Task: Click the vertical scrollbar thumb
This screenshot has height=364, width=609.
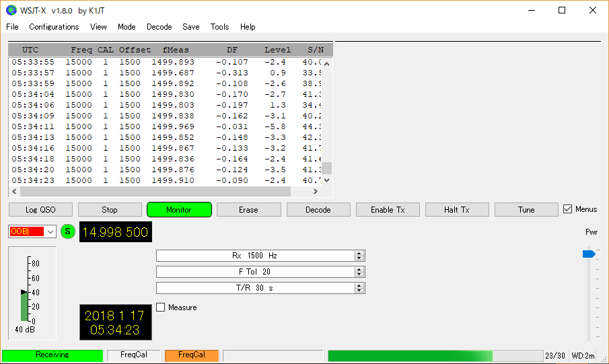Action: click(x=326, y=168)
